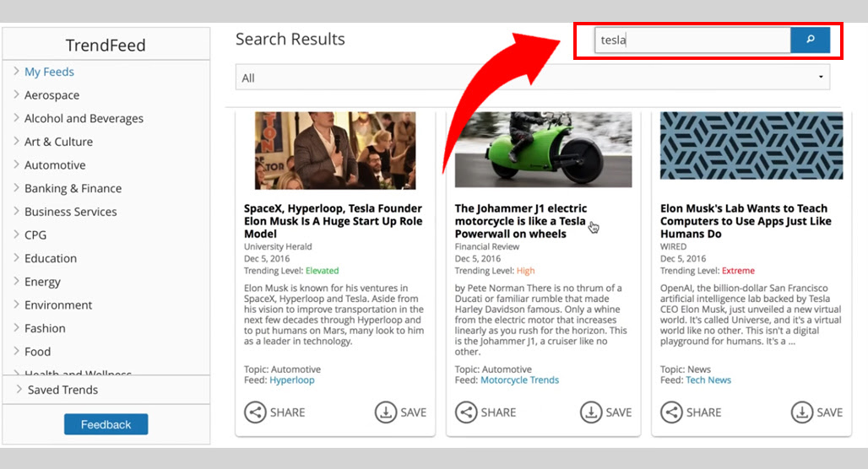
Task: Expand the Automotive category chevron
Action: click(x=16, y=164)
